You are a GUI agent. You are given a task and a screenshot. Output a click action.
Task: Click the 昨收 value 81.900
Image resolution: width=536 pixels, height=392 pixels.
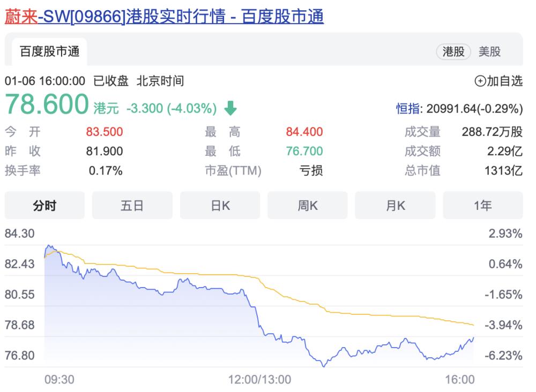pos(105,151)
